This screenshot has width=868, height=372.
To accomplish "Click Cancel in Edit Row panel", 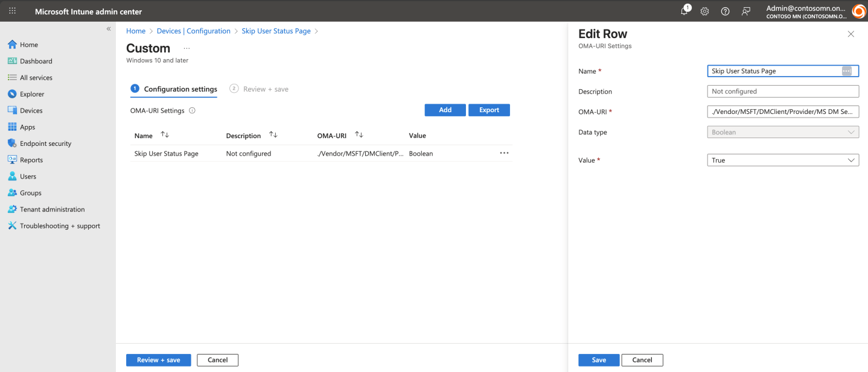I will [x=642, y=360].
